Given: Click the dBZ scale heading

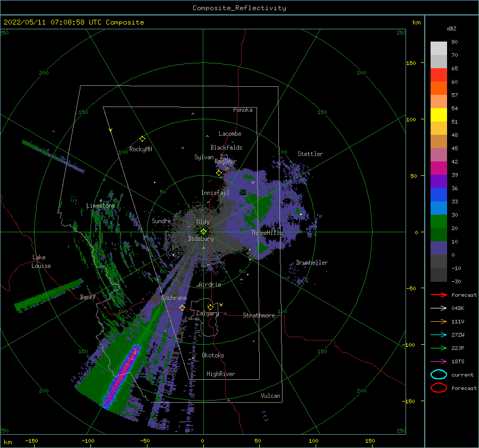Looking at the screenshot, I should tap(451, 28).
